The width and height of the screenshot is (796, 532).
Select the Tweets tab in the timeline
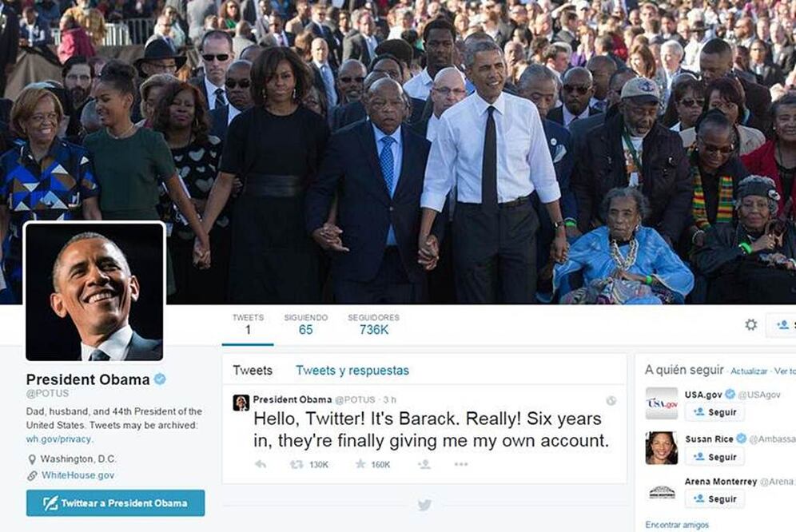[253, 371]
